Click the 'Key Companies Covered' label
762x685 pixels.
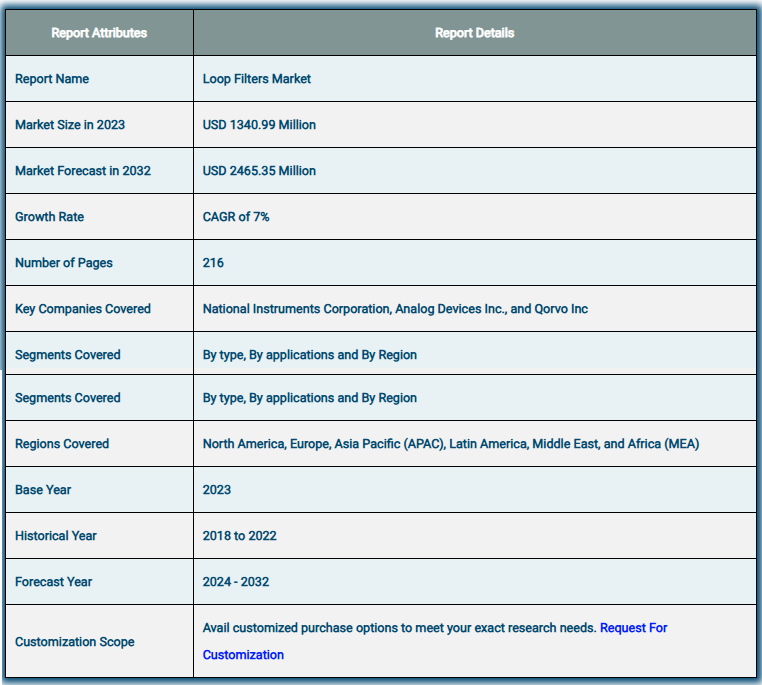[83, 309]
